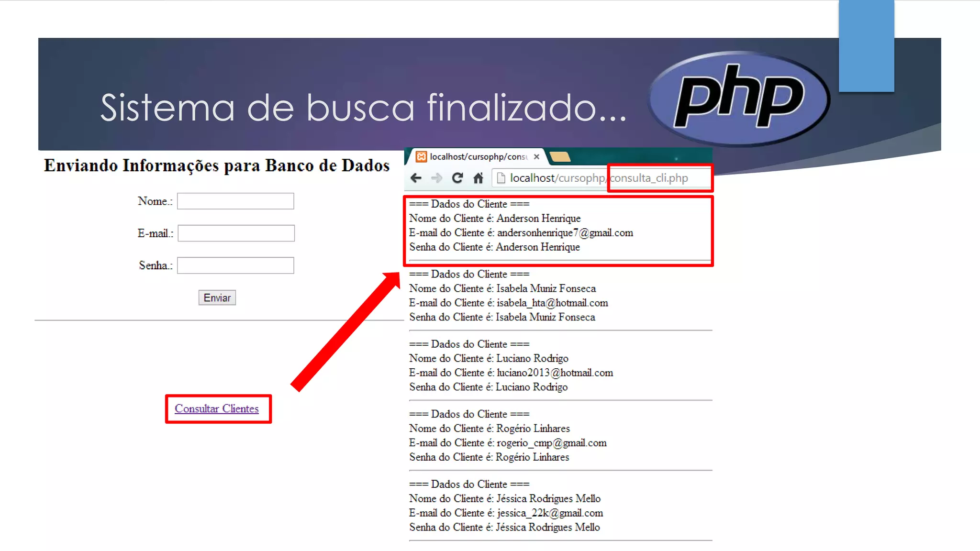Click the E-mail.: form label

pos(156,233)
